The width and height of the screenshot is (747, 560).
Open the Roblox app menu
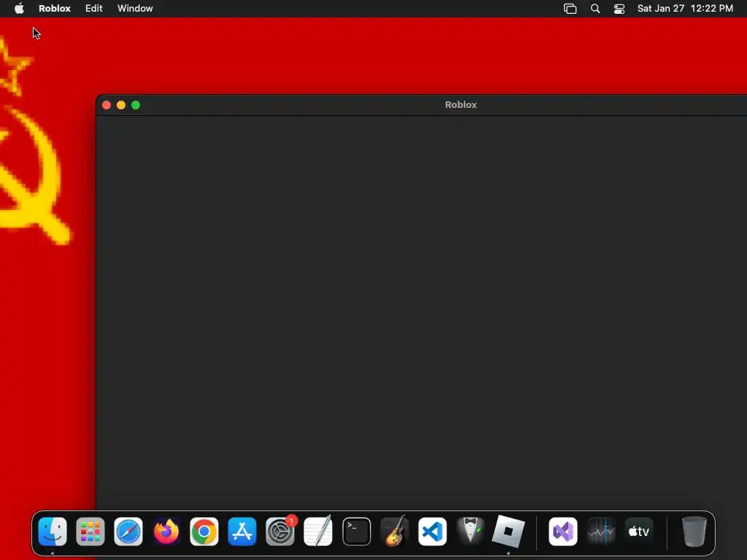tap(55, 8)
